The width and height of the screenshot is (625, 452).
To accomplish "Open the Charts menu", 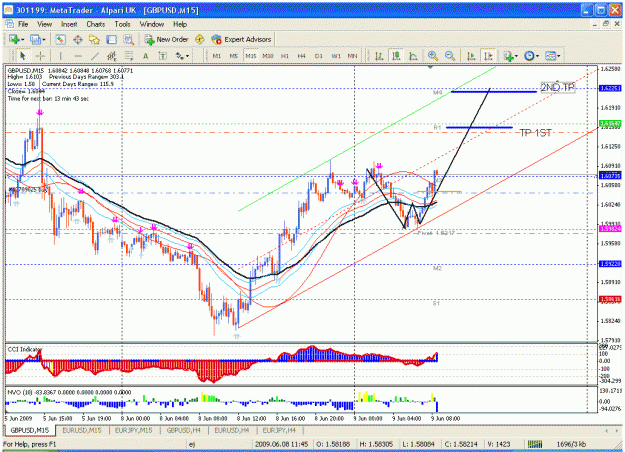I will (96, 24).
